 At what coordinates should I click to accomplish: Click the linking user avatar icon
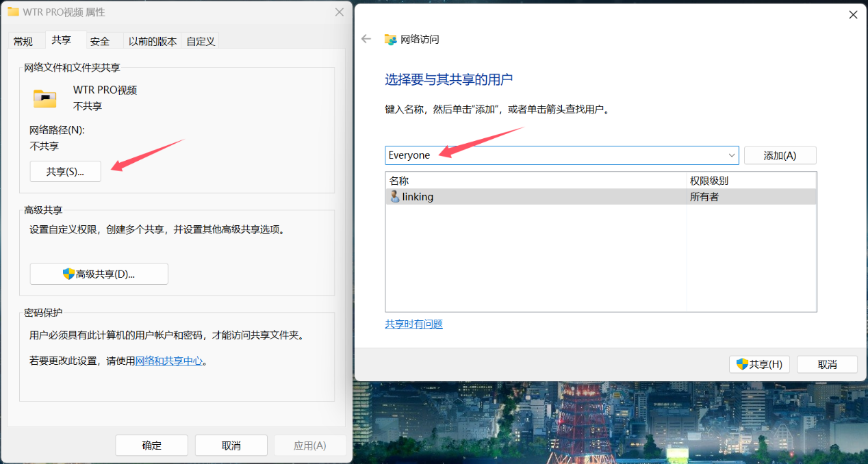[x=394, y=197]
